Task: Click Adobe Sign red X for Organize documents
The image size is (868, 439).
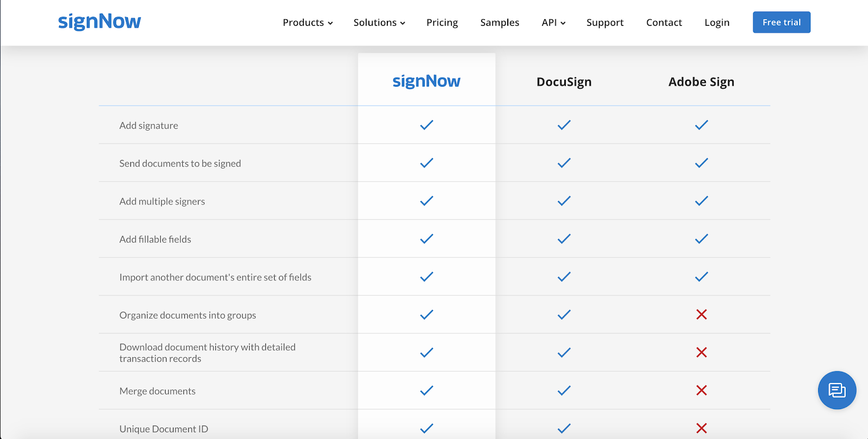Action: (x=701, y=314)
